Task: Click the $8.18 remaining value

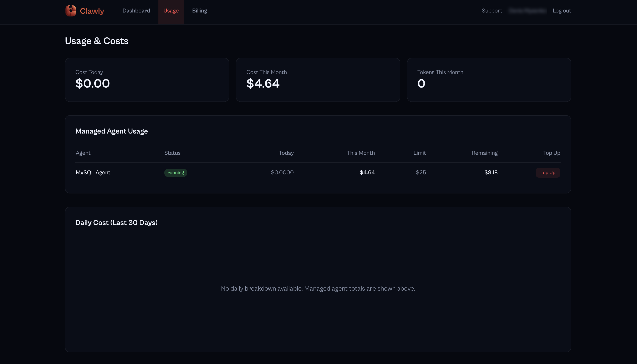Action: (x=491, y=172)
